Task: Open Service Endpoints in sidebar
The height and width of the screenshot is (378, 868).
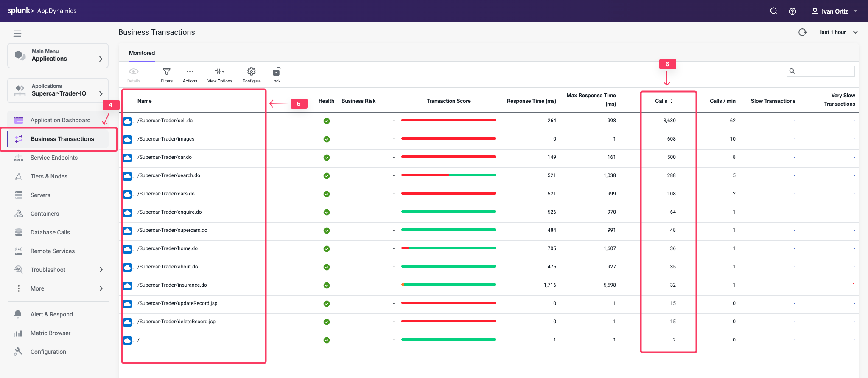Action: click(54, 158)
